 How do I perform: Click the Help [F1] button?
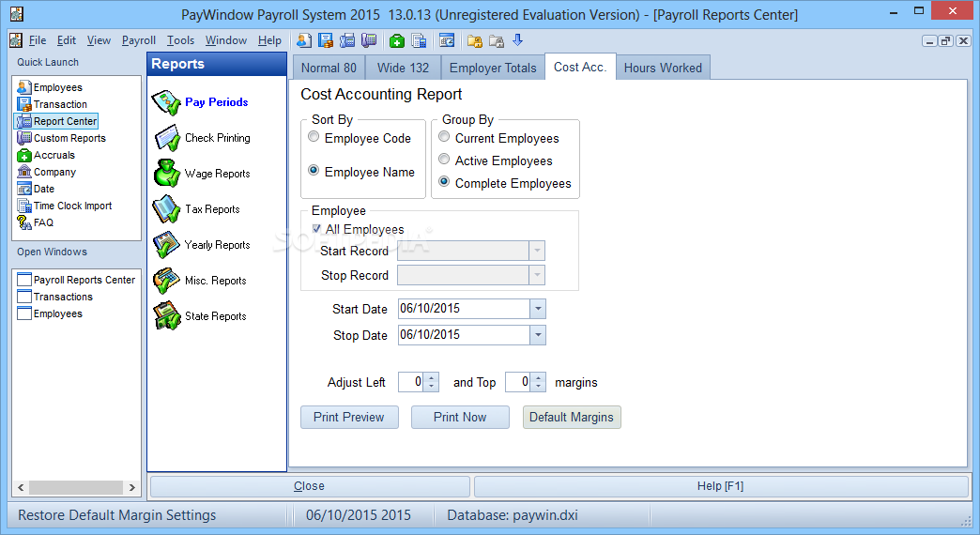(721, 486)
